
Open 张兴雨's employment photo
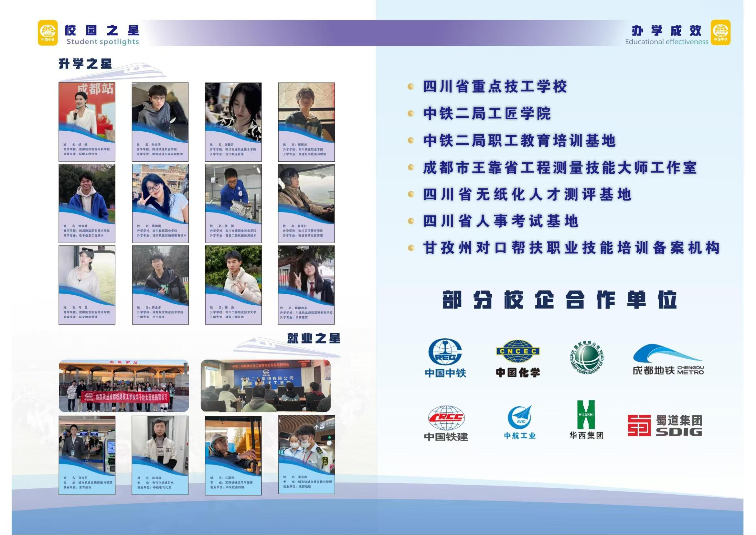pyautogui.click(x=87, y=445)
